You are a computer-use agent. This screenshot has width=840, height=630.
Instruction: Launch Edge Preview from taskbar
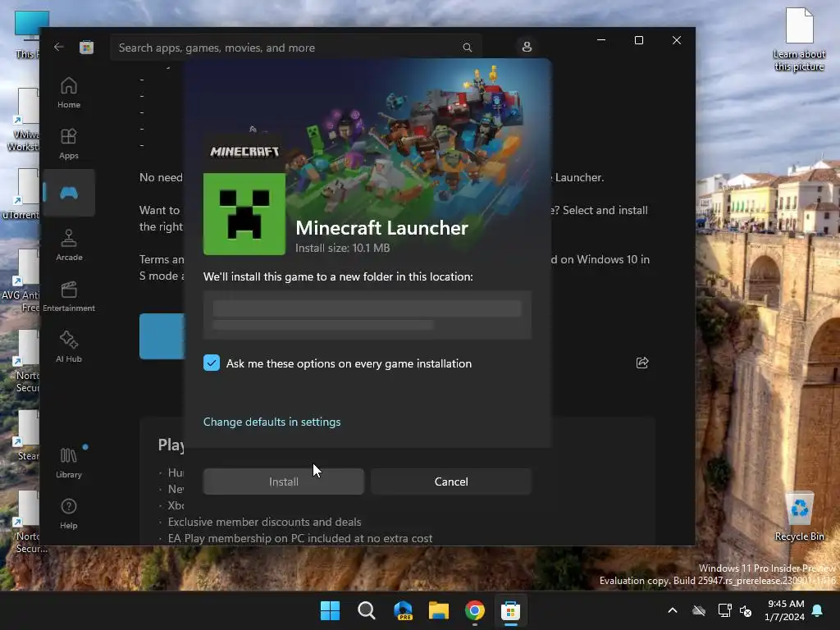click(x=403, y=610)
